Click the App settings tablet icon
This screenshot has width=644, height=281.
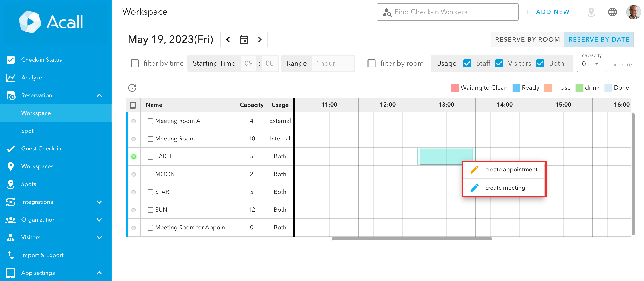(x=10, y=273)
